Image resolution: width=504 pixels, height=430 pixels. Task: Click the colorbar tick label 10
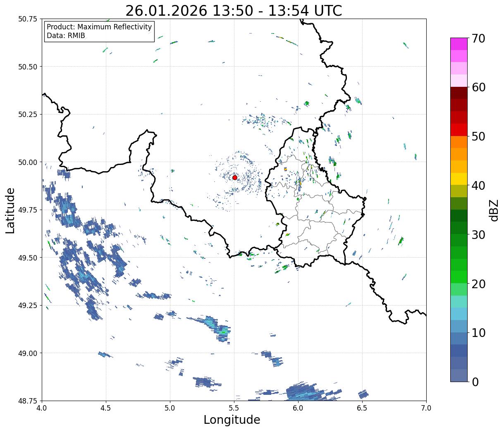point(478,332)
